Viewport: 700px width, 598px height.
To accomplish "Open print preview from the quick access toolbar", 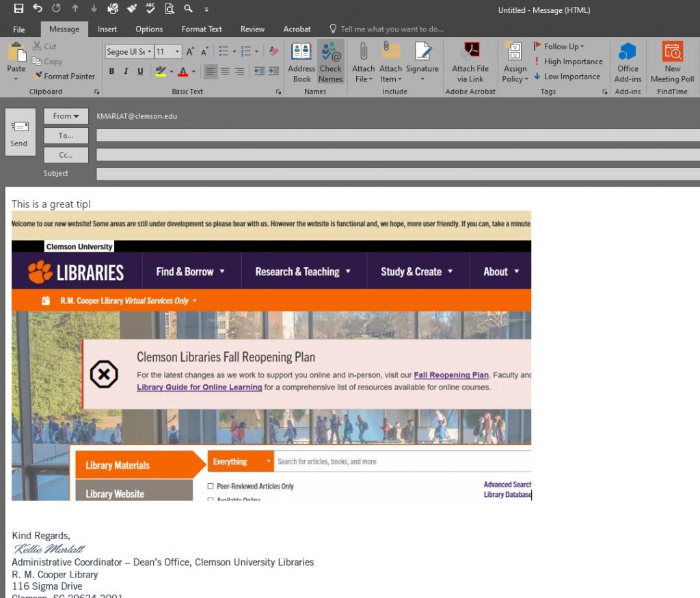I will coord(170,8).
